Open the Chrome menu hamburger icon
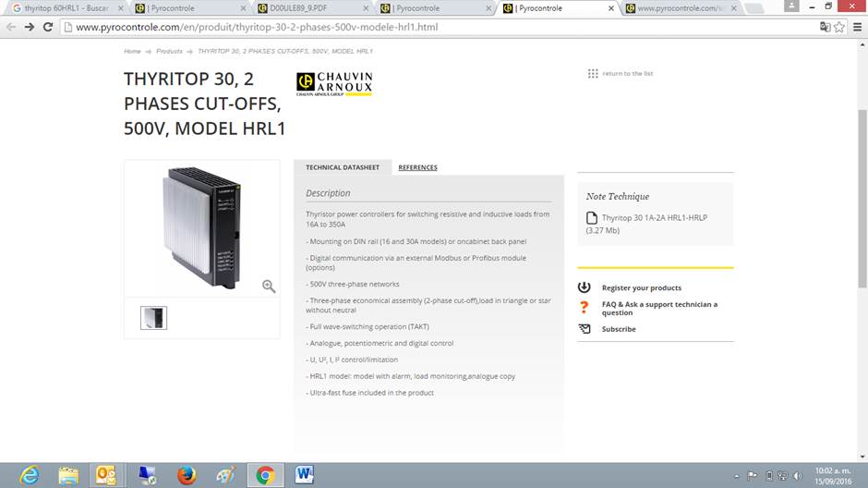Image resolution: width=868 pixels, height=488 pixels. pos(858,27)
